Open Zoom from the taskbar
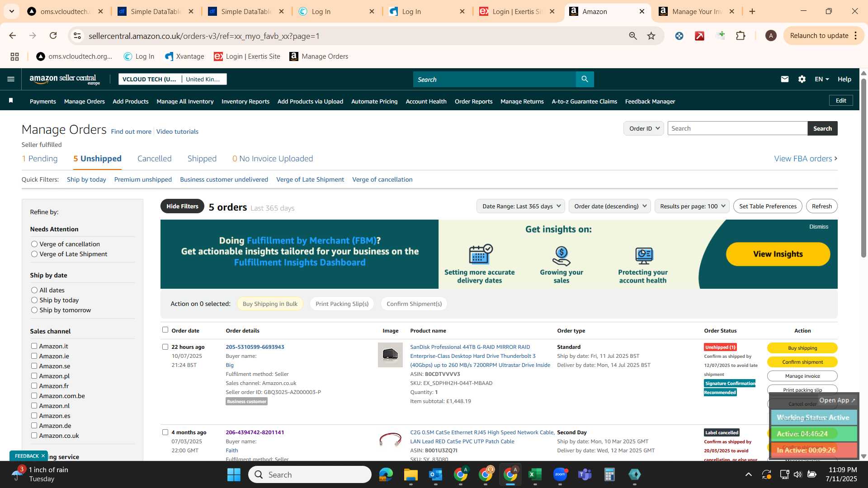The height and width of the screenshot is (488, 868). tap(560, 474)
